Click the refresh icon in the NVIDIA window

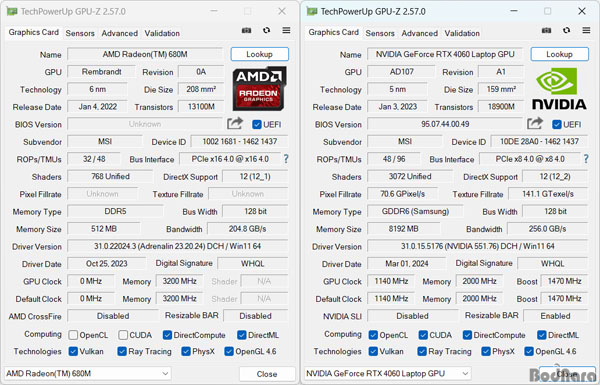566,30
